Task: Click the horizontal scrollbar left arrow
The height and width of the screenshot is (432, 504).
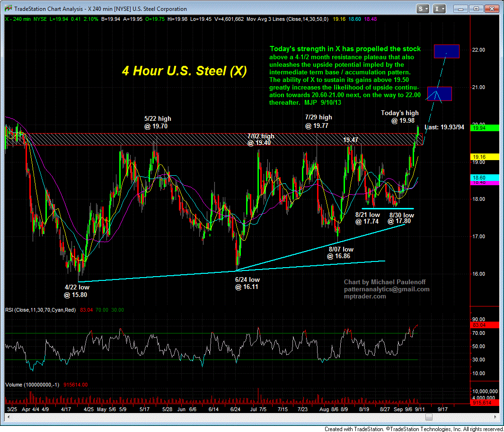Action: (x=9, y=417)
